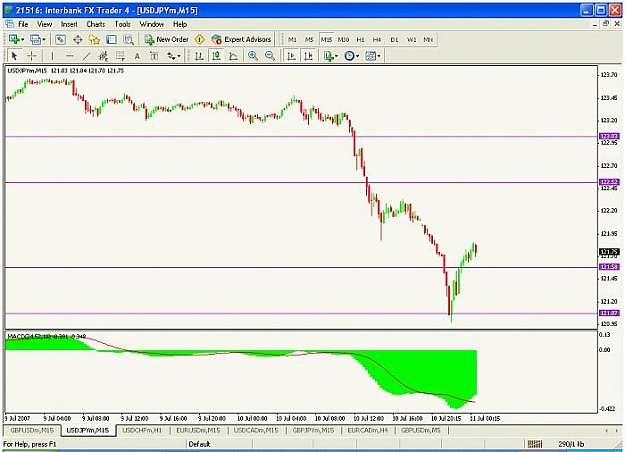
Task: Open the View menu
Action: click(45, 24)
